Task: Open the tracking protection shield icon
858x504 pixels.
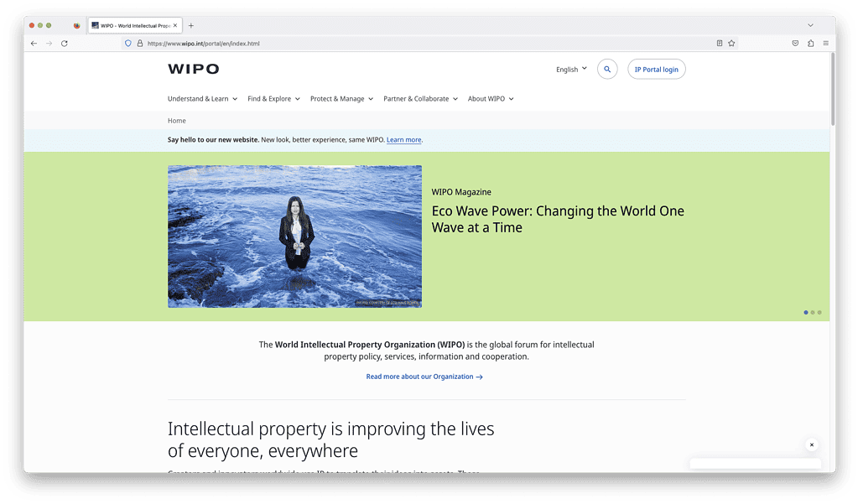Action: (x=128, y=44)
